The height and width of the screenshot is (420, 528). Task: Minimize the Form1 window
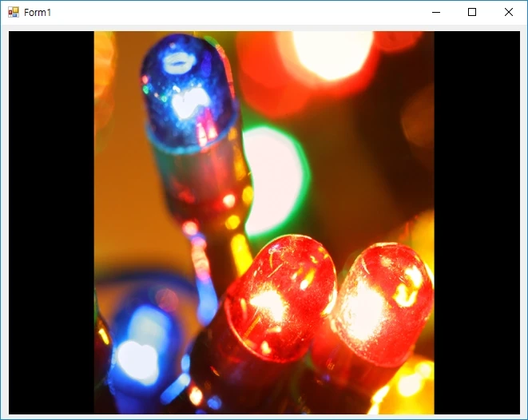(x=436, y=12)
